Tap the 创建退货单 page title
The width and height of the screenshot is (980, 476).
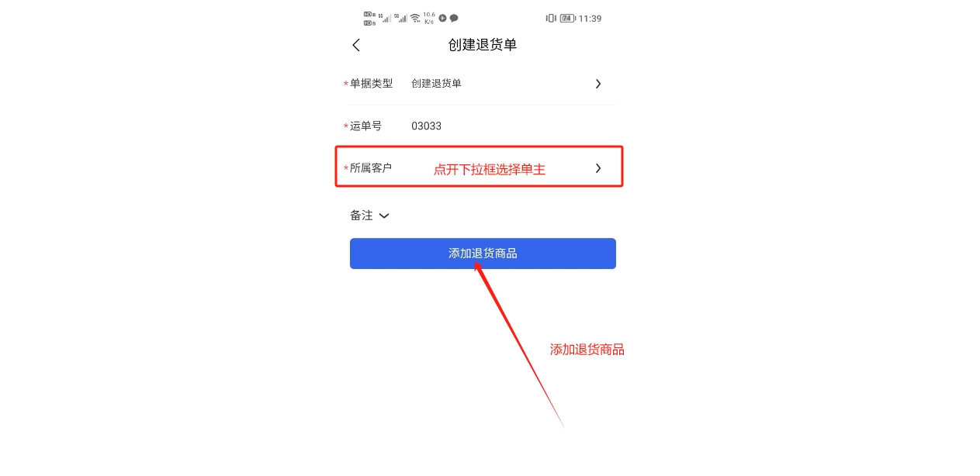click(x=483, y=45)
